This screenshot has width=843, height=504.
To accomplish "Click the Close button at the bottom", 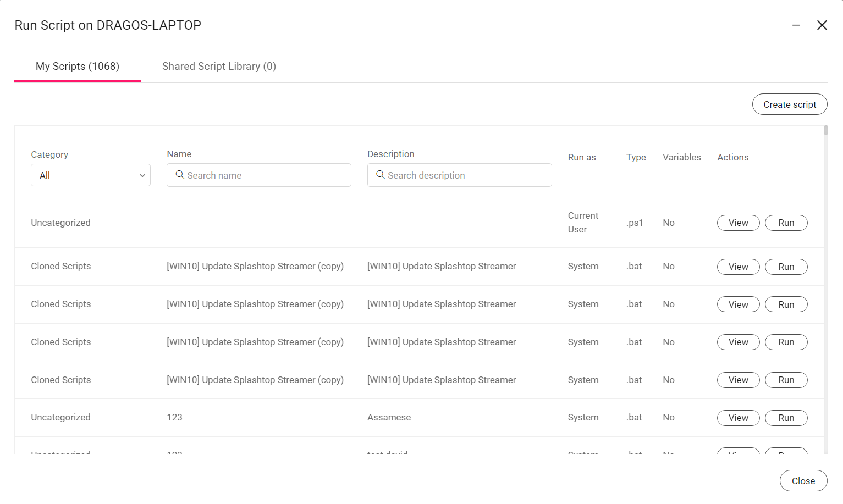I will point(803,481).
